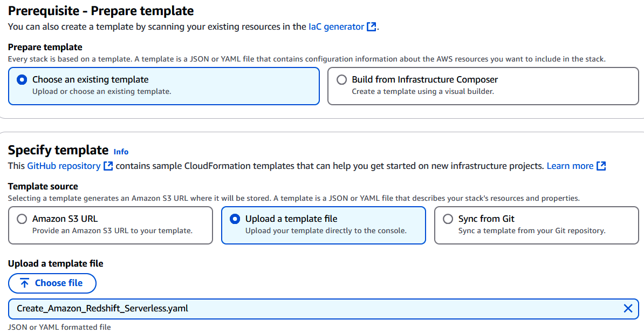Click the upload arrow icon in Choose file
This screenshot has width=644, height=333.
coord(24,283)
